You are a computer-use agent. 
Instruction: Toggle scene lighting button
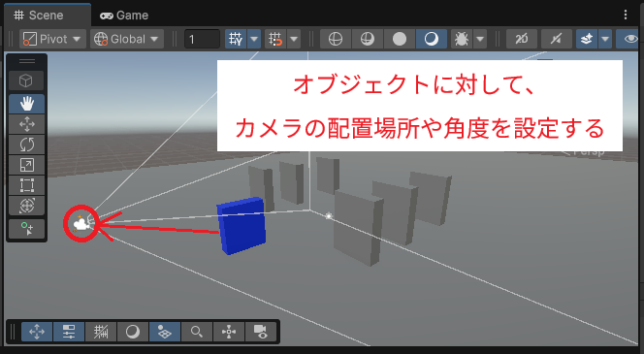556,39
